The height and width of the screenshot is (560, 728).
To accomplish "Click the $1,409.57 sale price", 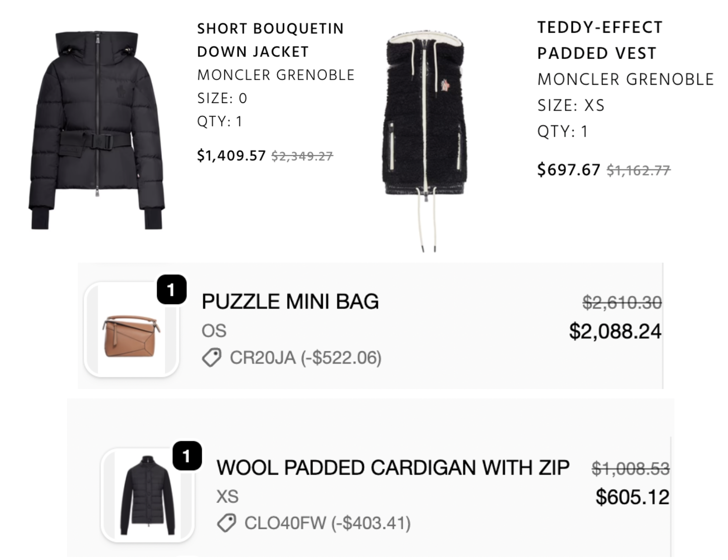I will (x=231, y=156).
